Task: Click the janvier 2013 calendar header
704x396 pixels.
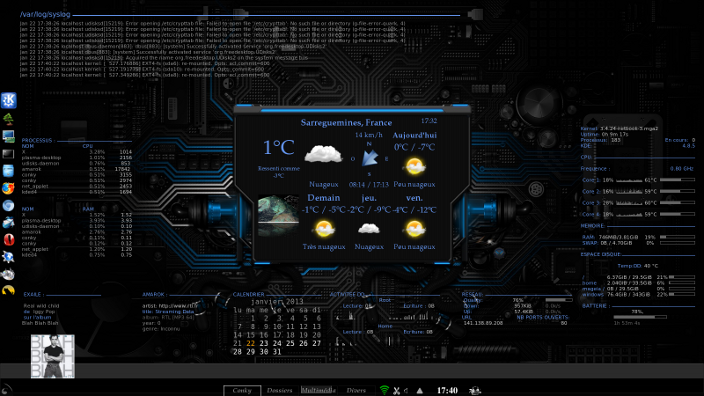Action: pyautogui.click(x=277, y=302)
